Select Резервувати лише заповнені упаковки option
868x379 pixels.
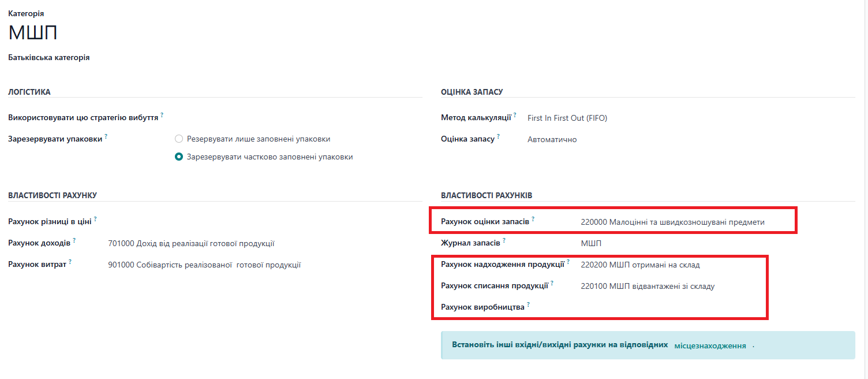tap(179, 139)
